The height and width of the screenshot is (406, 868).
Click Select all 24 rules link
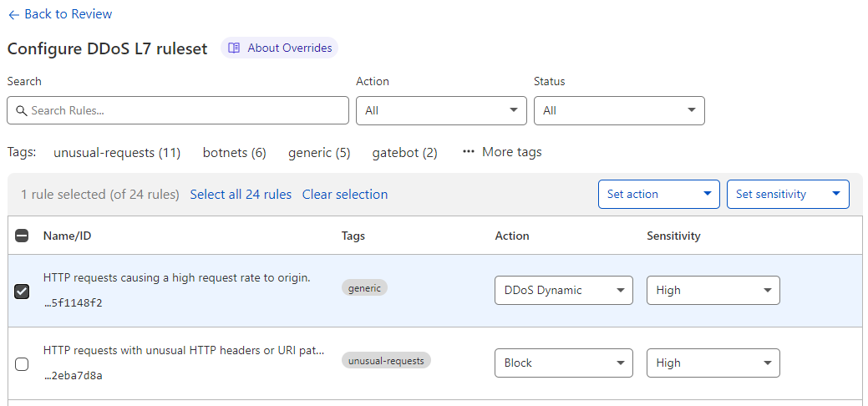point(241,195)
